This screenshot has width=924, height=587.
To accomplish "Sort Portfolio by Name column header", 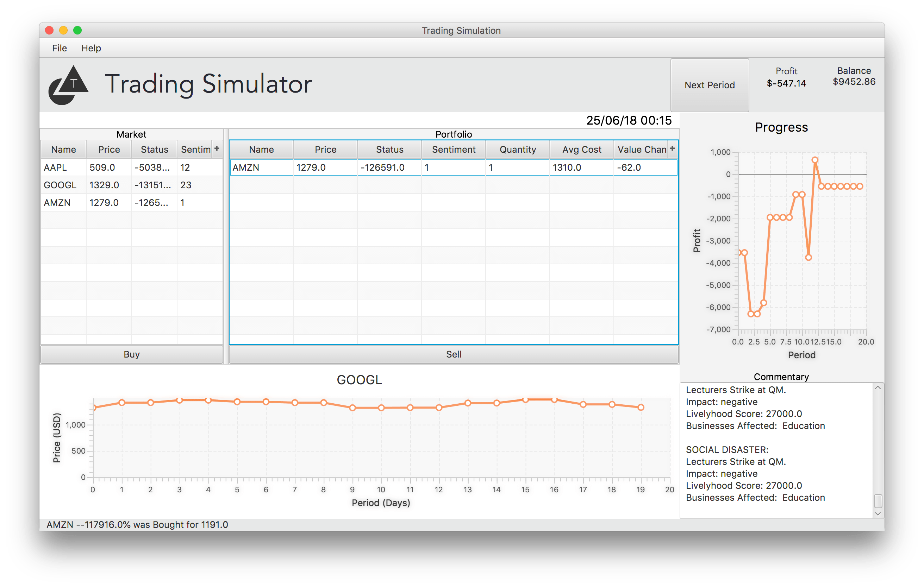I will pyautogui.click(x=261, y=150).
